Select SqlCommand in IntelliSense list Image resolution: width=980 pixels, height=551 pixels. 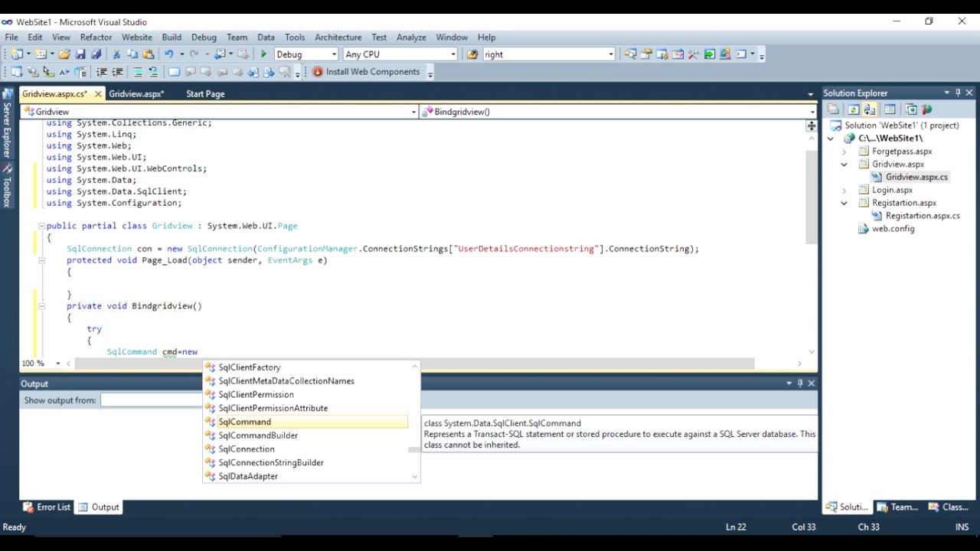pyautogui.click(x=305, y=422)
